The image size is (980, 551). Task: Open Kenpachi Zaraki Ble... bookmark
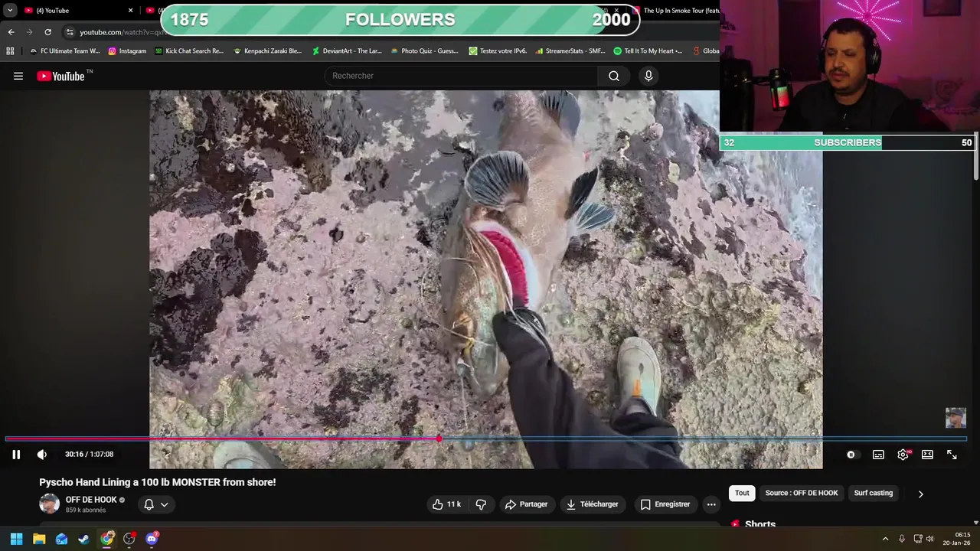coord(267,51)
